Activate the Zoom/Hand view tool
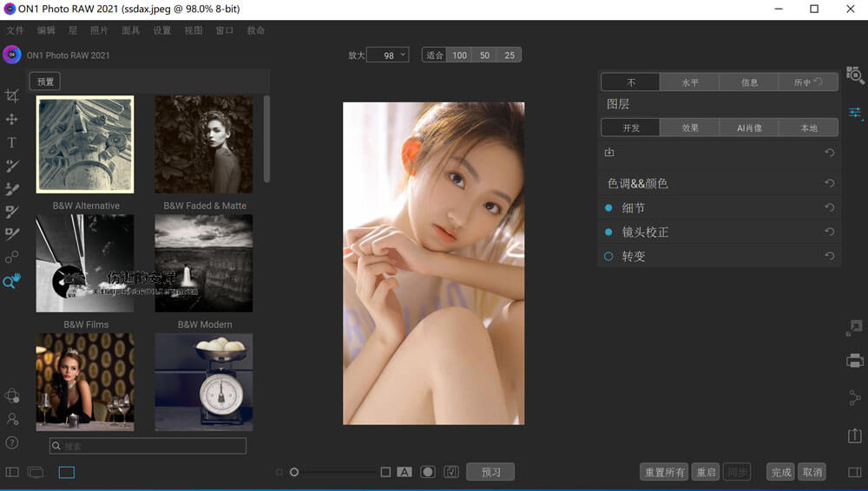Screen dimensions: 868x491 pos(12,281)
